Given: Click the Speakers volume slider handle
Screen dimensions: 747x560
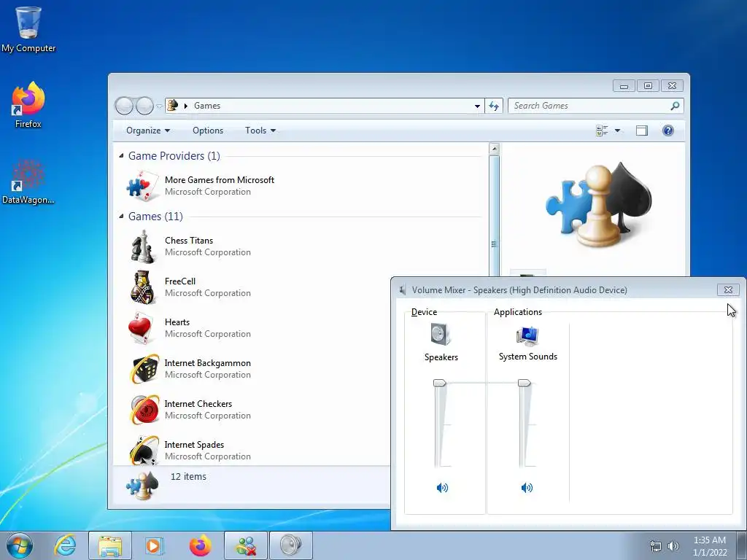Looking at the screenshot, I should click(439, 383).
